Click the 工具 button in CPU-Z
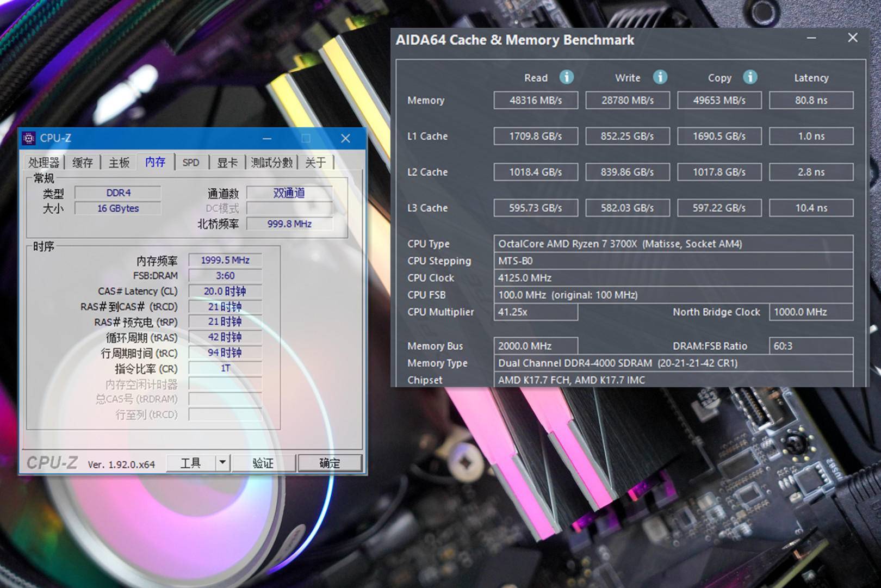 (x=190, y=463)
